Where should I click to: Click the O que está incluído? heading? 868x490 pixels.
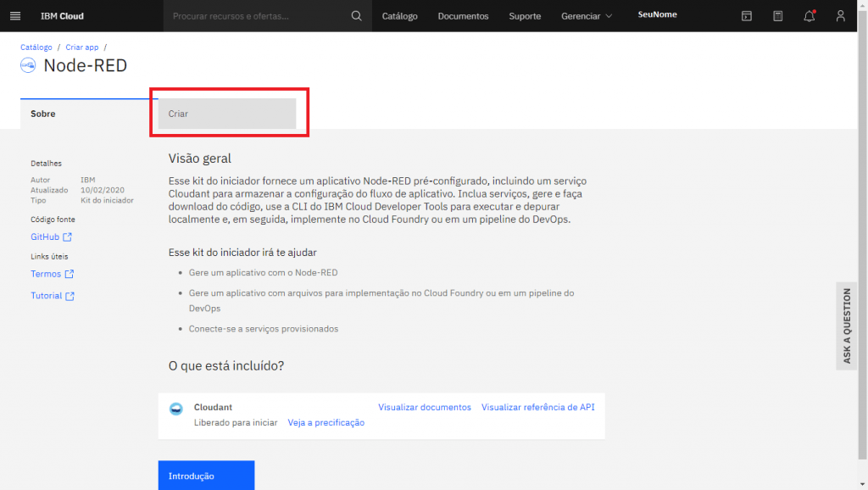(225, 366)
